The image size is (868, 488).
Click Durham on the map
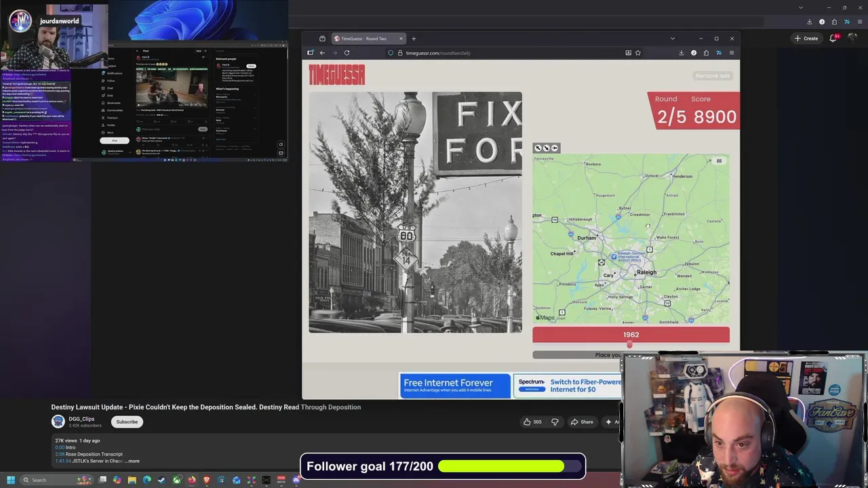587,238
